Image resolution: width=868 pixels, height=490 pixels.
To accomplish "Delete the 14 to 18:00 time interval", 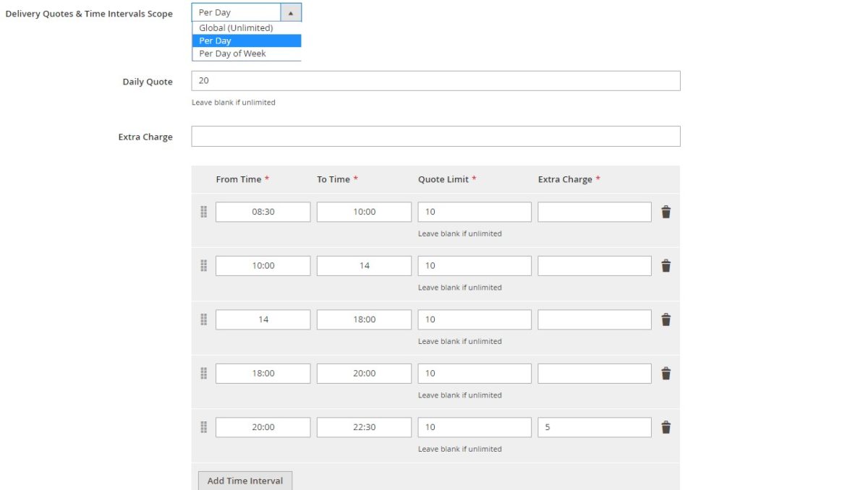I will tap(665, 319).
